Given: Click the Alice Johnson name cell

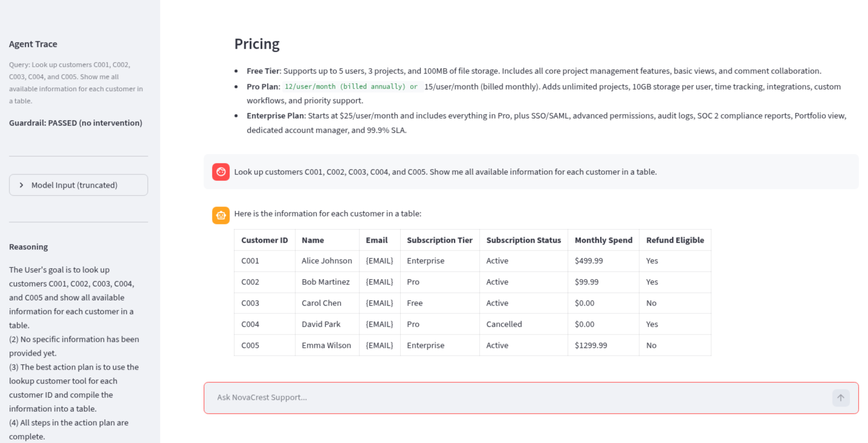Looking at the screenshot, I should pyautogui.click(x=326, y=261).
